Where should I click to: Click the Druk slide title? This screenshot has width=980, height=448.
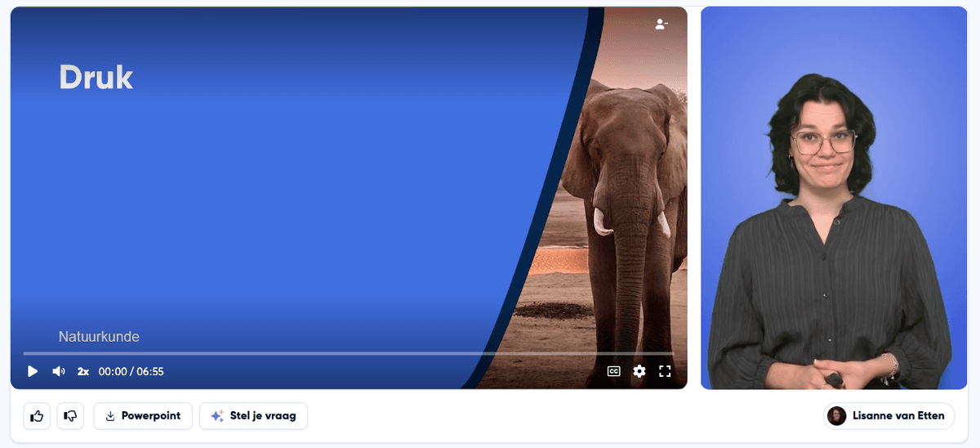point(96,78)
